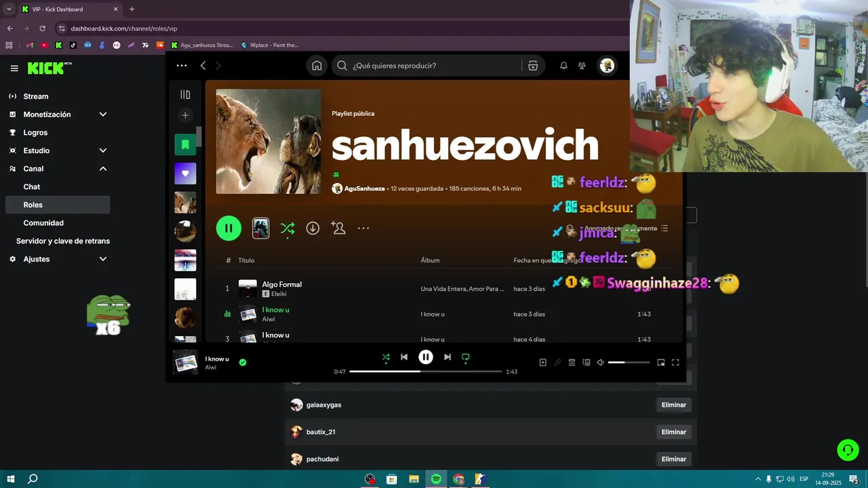This screenshot has width=868, height=488.
Task: Open Kick support chat bubble
Action: tap(848, 449)
